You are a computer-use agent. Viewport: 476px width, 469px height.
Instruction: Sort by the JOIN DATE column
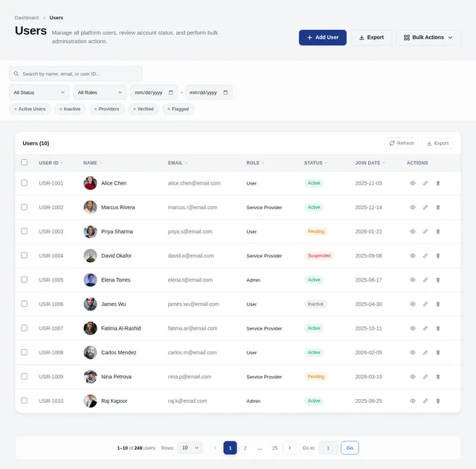(x=370, y=163)
